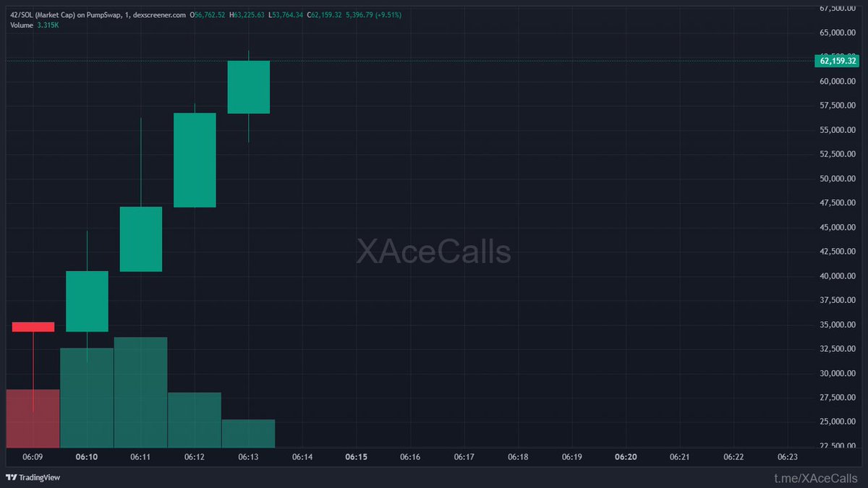The width and height of the screenshot is (868, 488).
Task: Select the Volume 3.315K indicator label
Action: 35,25
